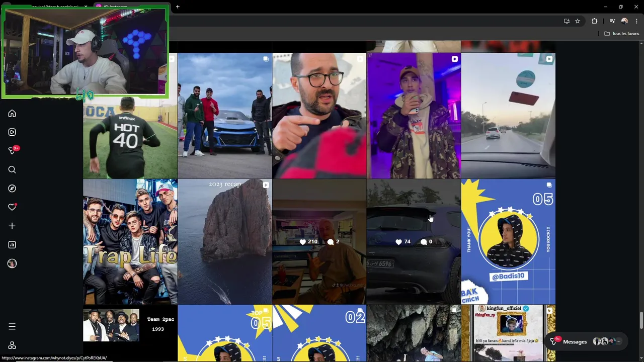This screenshot has height=362, width=644.
Task: Open Chrome extensions puzzle icon
Action: (595, 21)
